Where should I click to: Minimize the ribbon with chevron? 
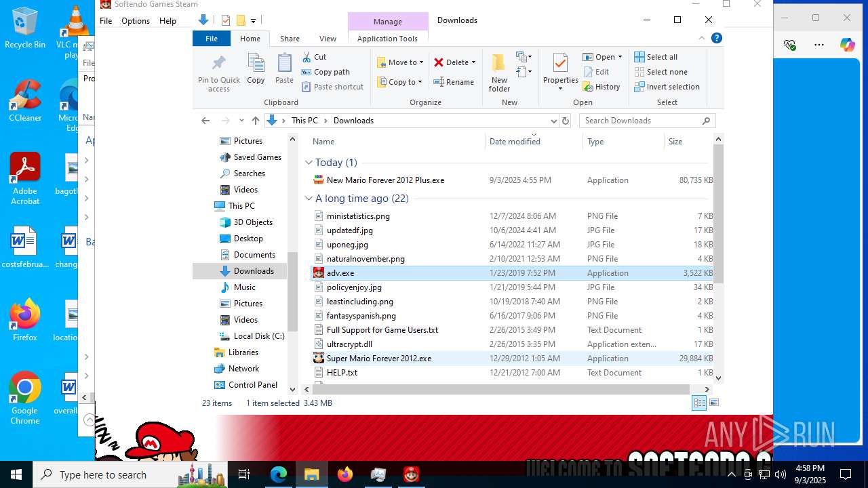tap(702, 38)
